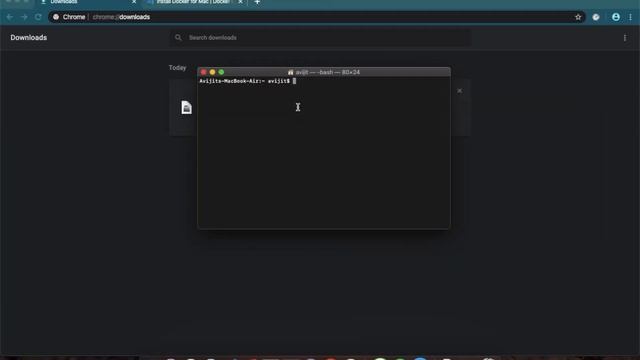Click the Chrome back arrow
The image size is (640, 360).
point(10,17)
